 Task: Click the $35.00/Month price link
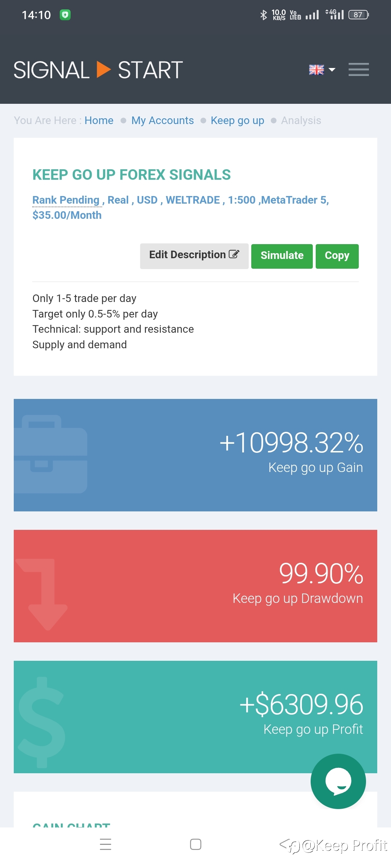(x=67, y=215)
